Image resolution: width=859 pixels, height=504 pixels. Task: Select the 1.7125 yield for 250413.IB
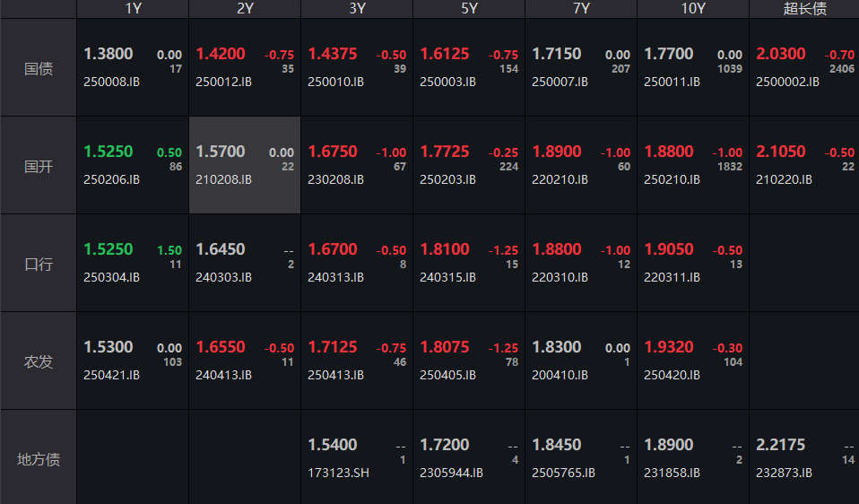coord(333,347)
